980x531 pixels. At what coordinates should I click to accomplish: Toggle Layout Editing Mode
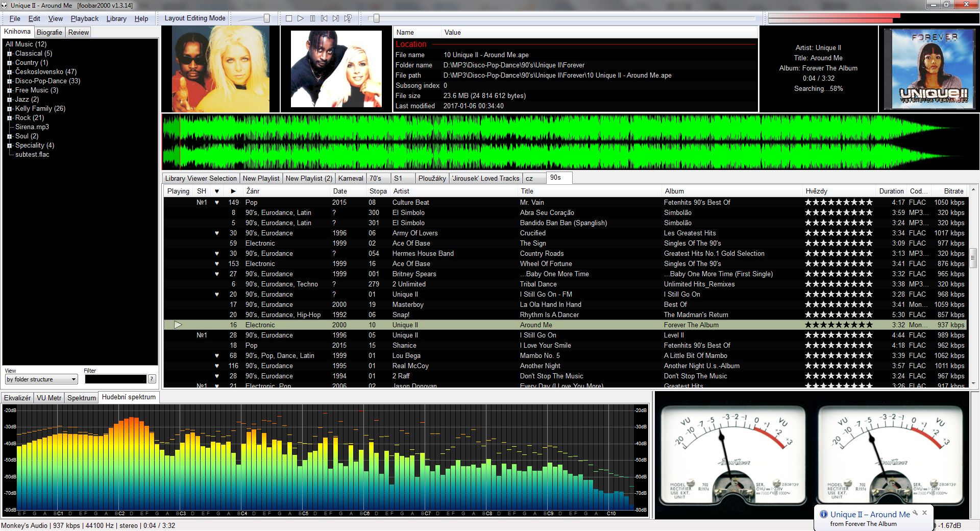[x=194, y=18]
